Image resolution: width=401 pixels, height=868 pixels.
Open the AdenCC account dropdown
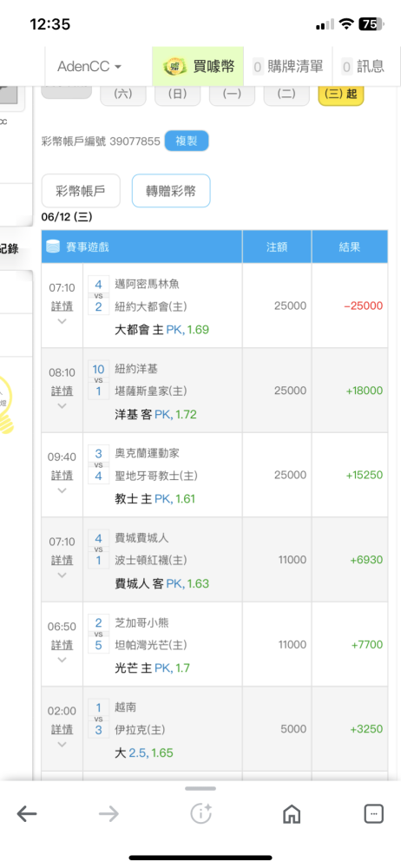(x=89, y=67)
